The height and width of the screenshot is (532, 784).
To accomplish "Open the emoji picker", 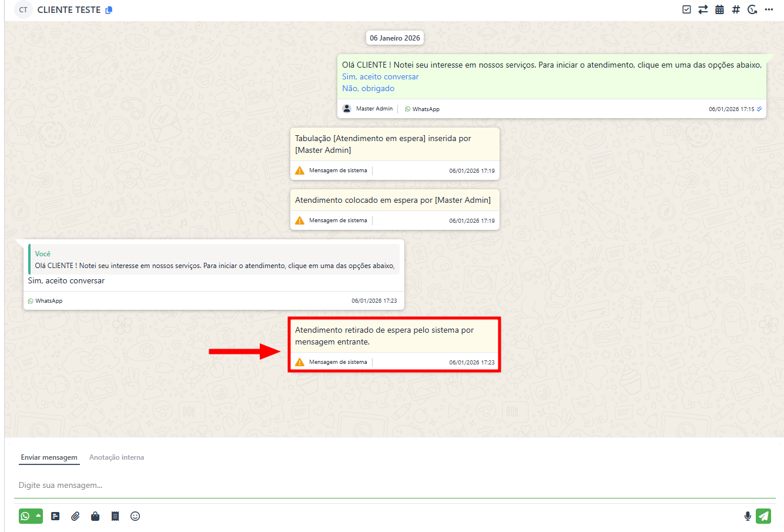I will click(x=135, y=516).
